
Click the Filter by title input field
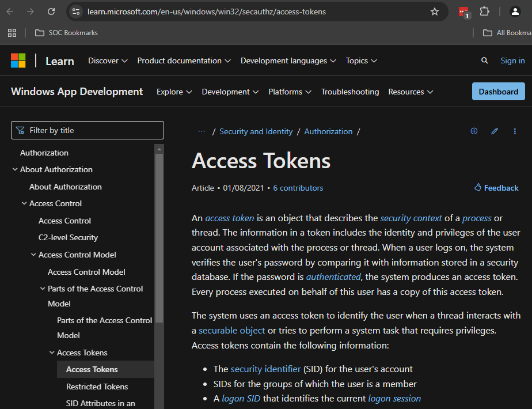[x=88, y=130]
